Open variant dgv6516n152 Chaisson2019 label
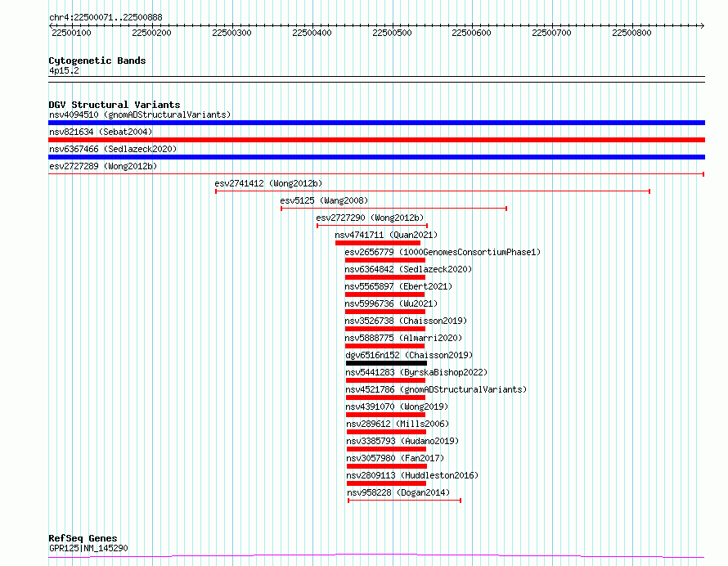This screenshot has height=566, width=728. click(x=409, y=355)
